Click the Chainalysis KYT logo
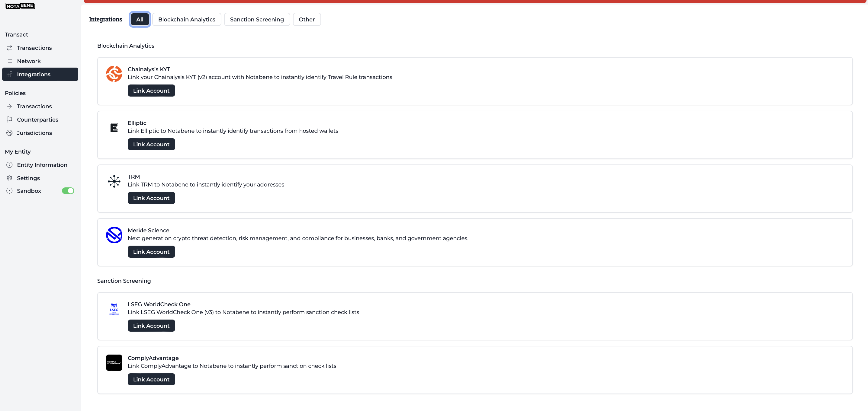 click(x=114, y=74)
